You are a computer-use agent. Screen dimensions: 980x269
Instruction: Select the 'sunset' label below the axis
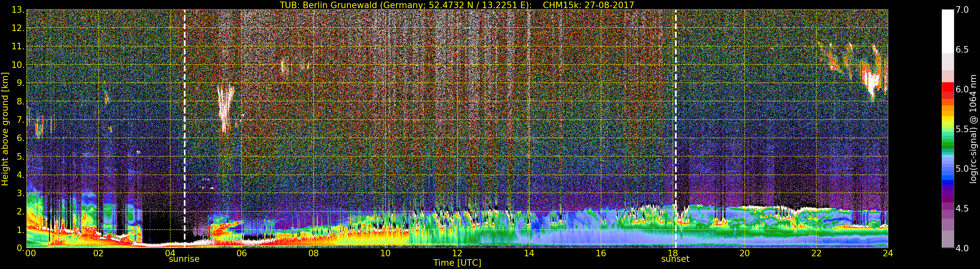[x=675, y=259]
